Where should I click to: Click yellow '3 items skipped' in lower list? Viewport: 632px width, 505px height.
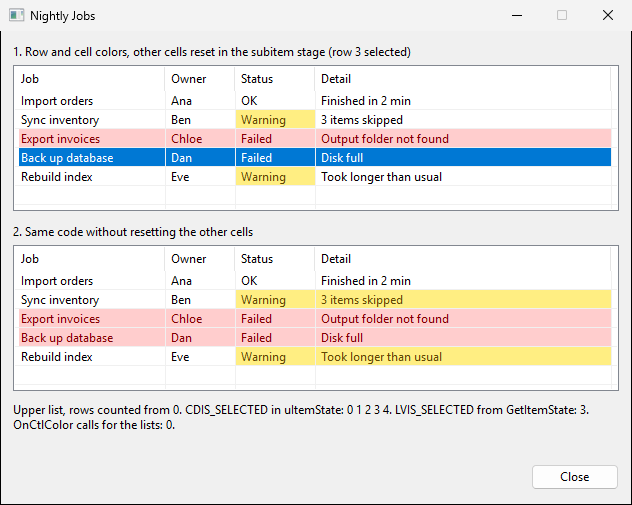(463, 300)
